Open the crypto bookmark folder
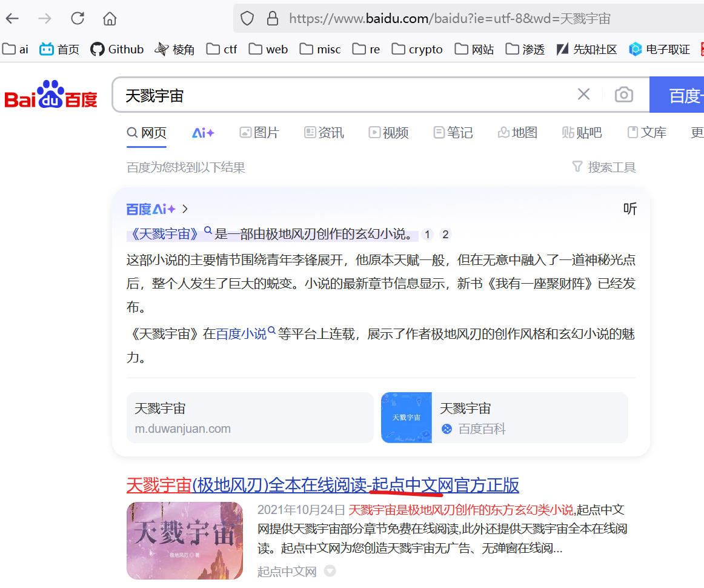Viewport: 704px width, 588px height. click(417, 49)
